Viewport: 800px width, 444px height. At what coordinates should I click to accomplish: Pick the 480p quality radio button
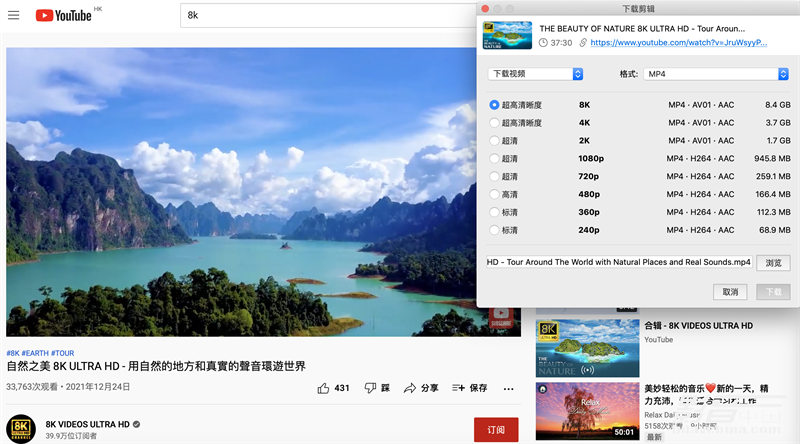point(494,194)
